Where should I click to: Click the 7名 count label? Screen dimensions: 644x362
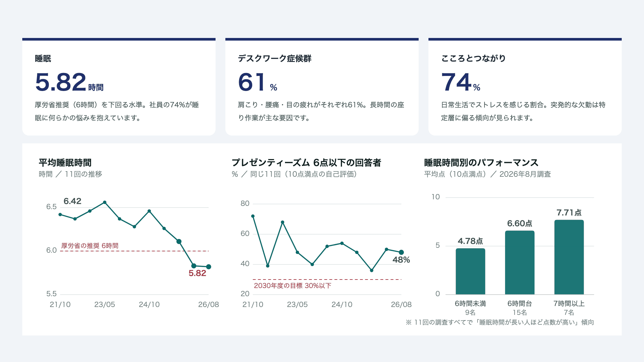pyautogui.click(x=569, y=313)
